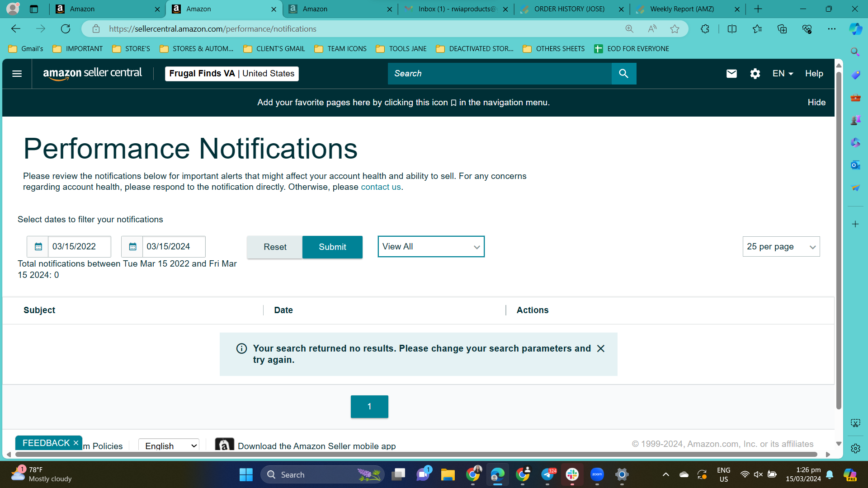868x488 pixels.
Task: Open File Explorer from the taskbar
Action: pos(448,474)
